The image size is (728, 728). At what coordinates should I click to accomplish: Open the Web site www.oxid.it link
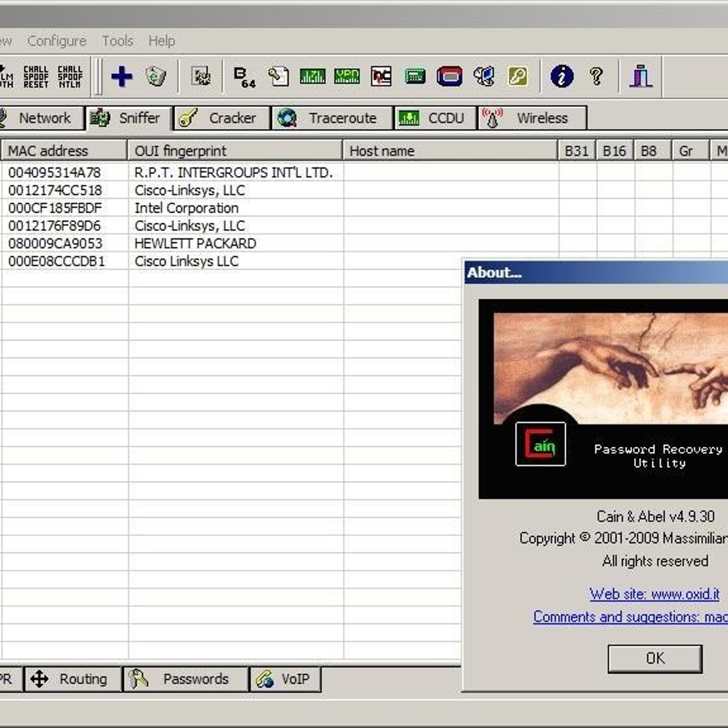pyautogui.click(x=654, y=594)
